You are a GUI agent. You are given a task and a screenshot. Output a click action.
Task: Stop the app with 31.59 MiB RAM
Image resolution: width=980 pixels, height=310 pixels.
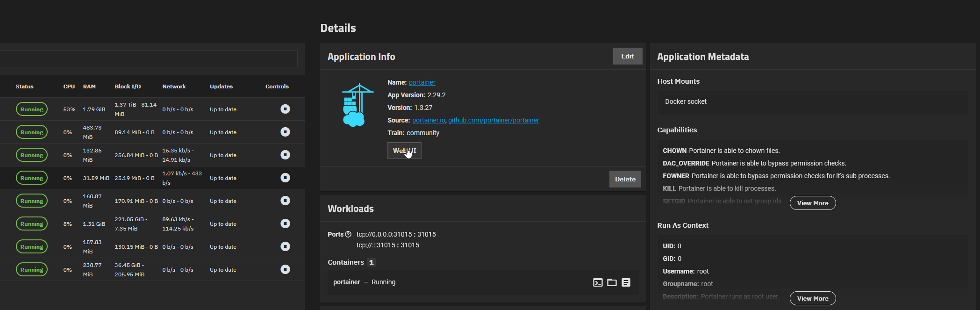point(285,178)
